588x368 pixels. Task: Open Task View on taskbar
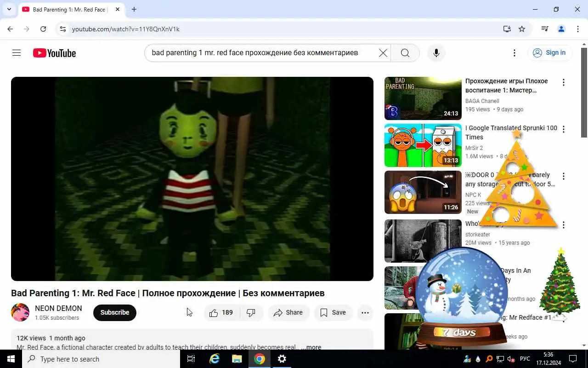[191, 359]
